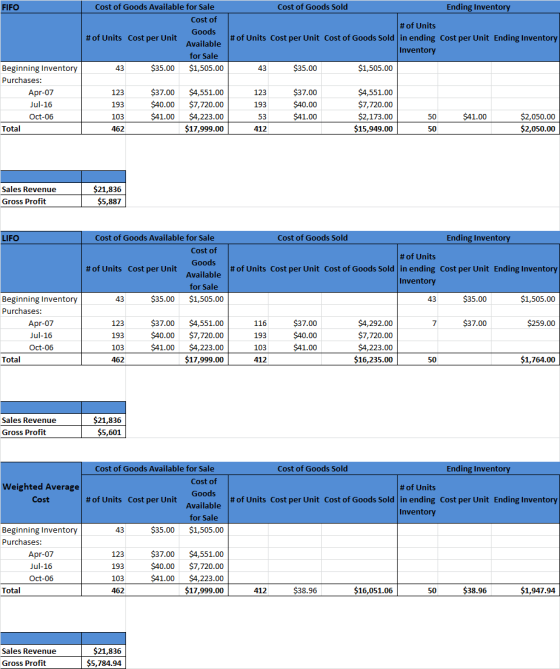Screen dimensions: 560x669
Task: Click LIFO ending inventory value $259.00
Action: point(541,323)
